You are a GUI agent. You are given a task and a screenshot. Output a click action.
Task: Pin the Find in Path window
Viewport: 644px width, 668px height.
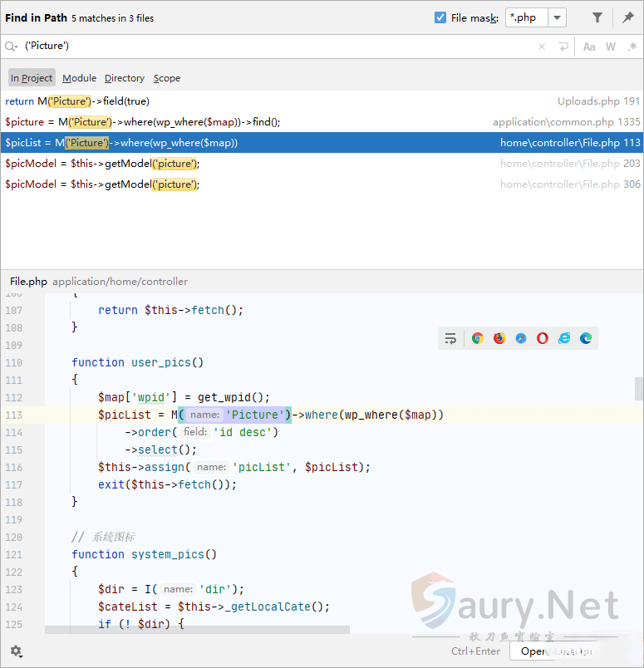pos(628,17)
